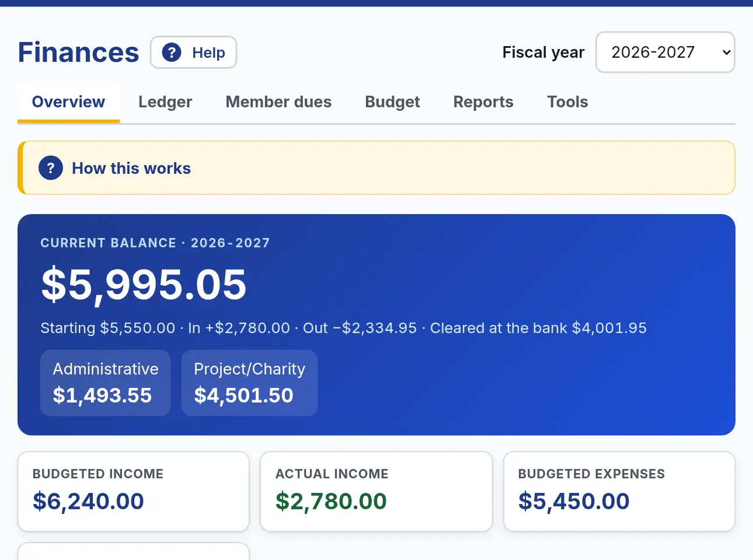
Task: Click the Administrative fund balance chip
Action: pos(106,383)
